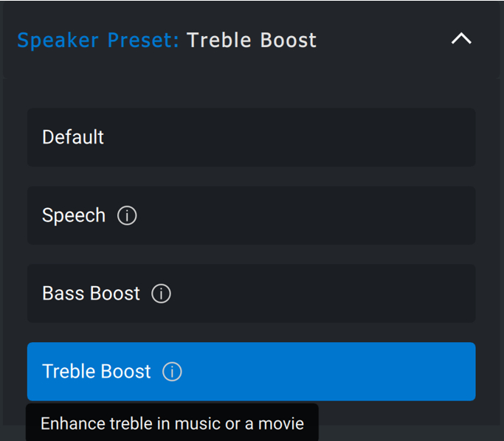Image resolution: width=504 pixels, height=441 pixels.
Task: Click the Speech label text
Action: point(74,215)
